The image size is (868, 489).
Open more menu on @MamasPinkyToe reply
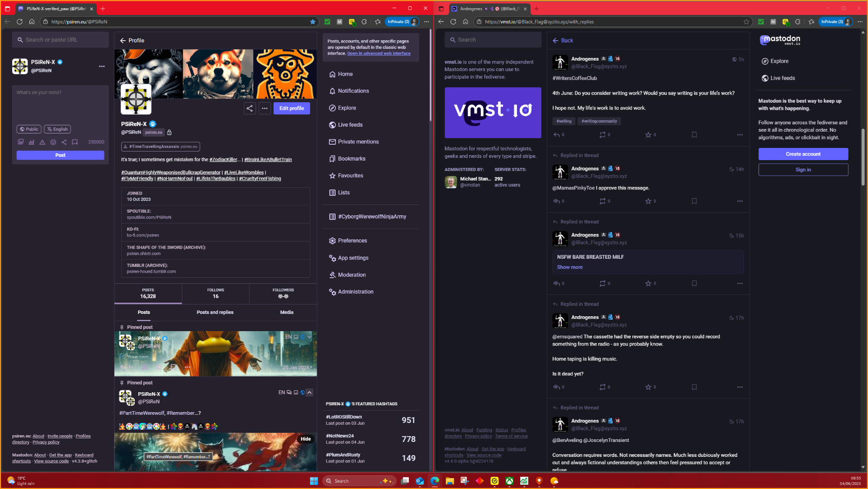(x=740, y=201)
